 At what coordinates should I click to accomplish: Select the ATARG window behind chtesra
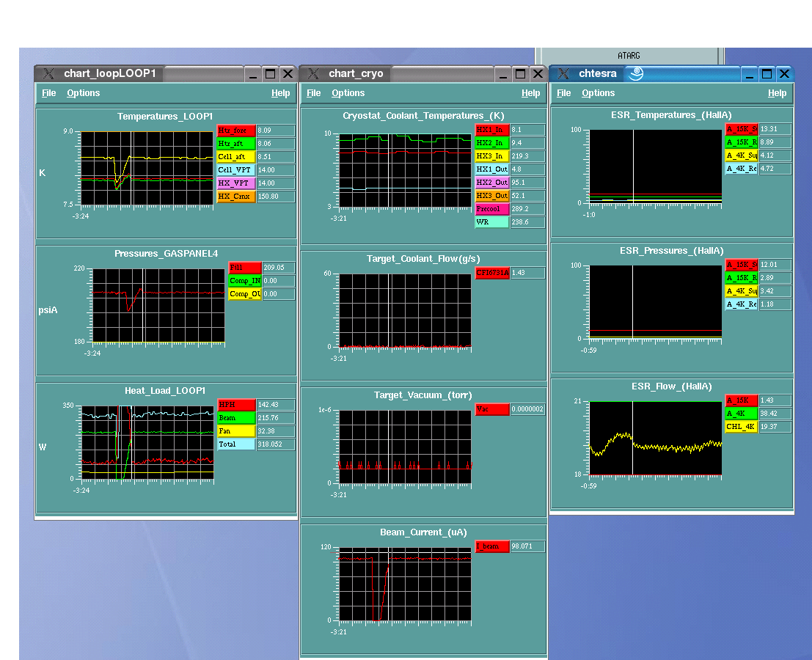pos(629,56)
